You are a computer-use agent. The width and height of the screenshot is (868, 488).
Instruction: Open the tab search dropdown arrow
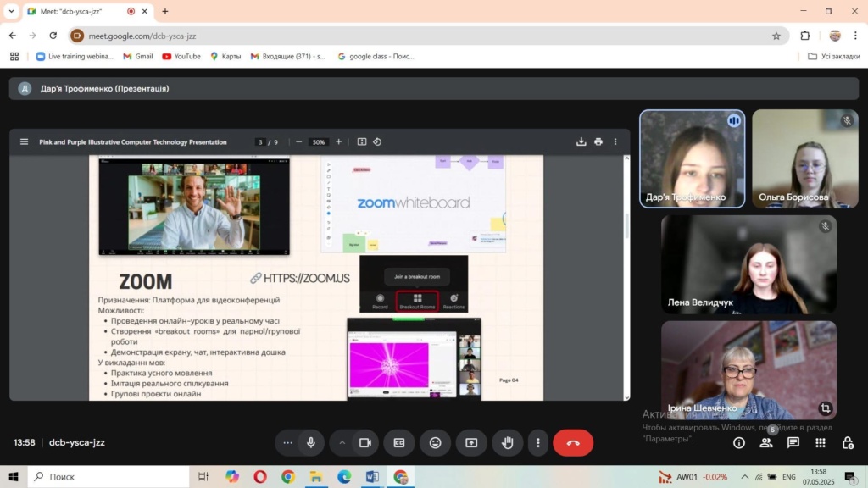[11, 11]
